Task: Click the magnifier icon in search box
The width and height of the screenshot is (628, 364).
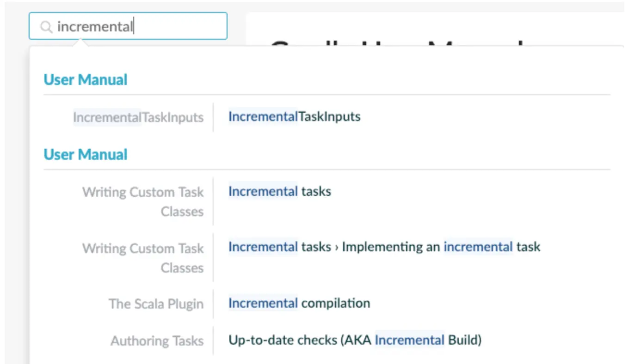Action: 46,27
